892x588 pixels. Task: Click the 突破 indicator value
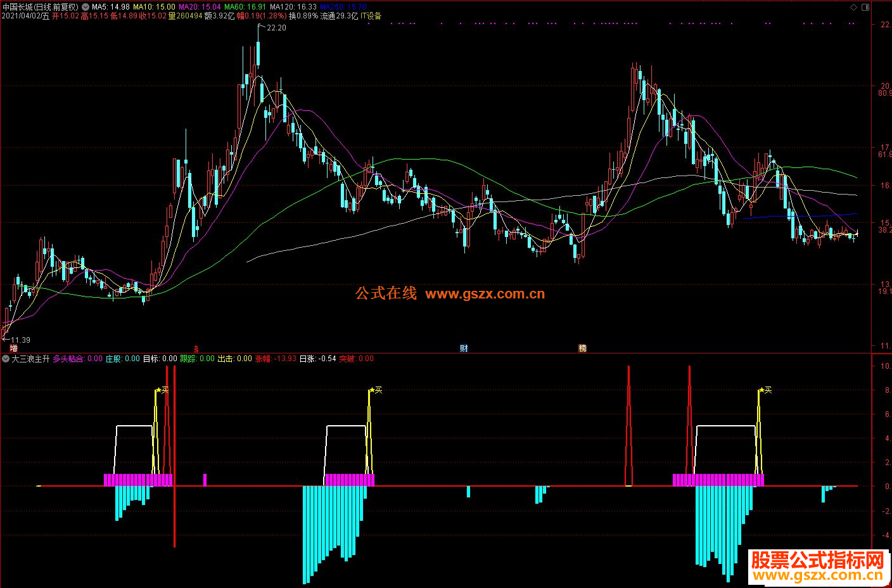[x=356, y=359]
